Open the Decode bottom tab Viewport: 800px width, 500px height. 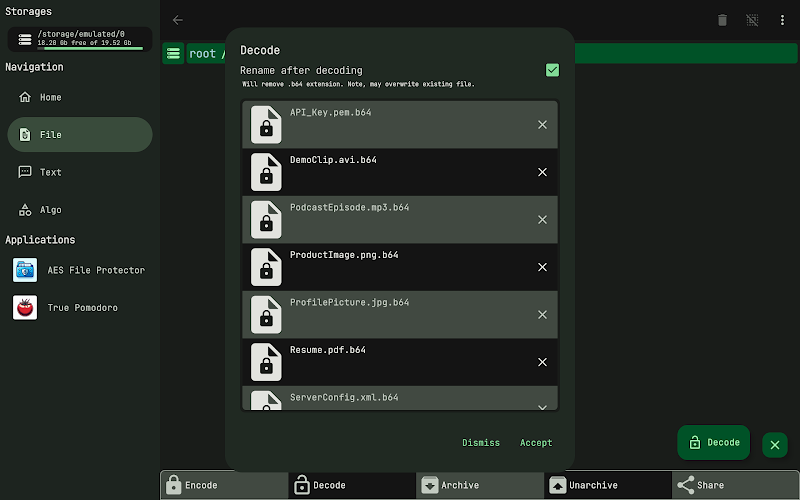click(x=352, y=485)
